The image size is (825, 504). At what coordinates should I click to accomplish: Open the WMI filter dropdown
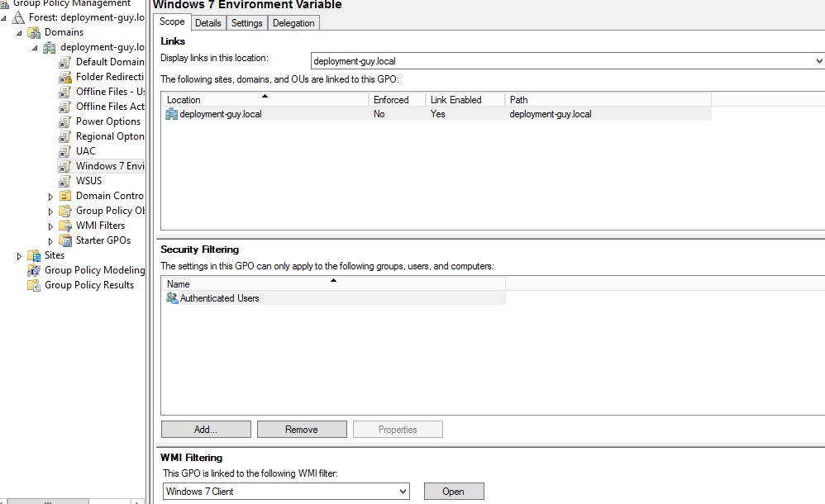pos(403,492)
